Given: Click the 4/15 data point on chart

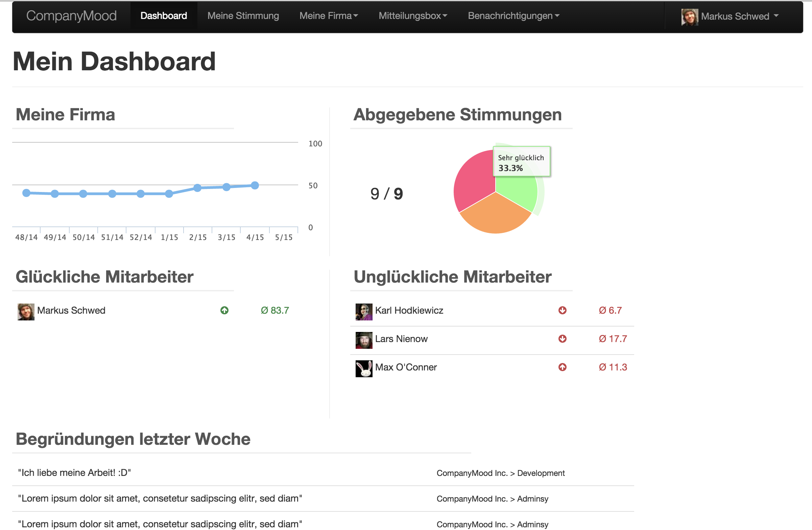Looking at the screenshot, I should [255, 186].
